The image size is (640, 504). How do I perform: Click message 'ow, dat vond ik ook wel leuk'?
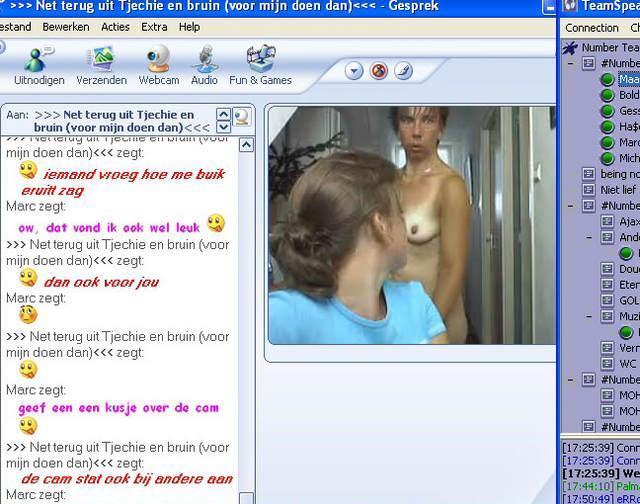[109, 228]
